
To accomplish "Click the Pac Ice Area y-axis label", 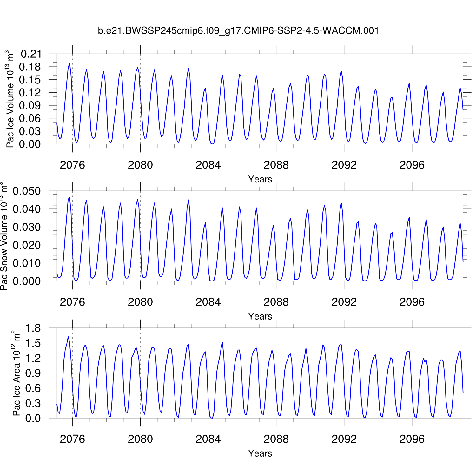I will pos(16,373).
